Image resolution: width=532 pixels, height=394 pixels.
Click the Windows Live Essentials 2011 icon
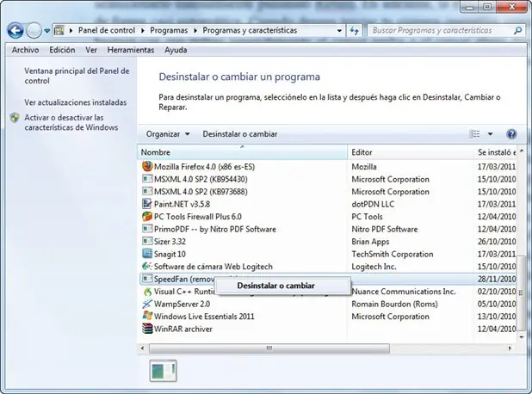147,316
